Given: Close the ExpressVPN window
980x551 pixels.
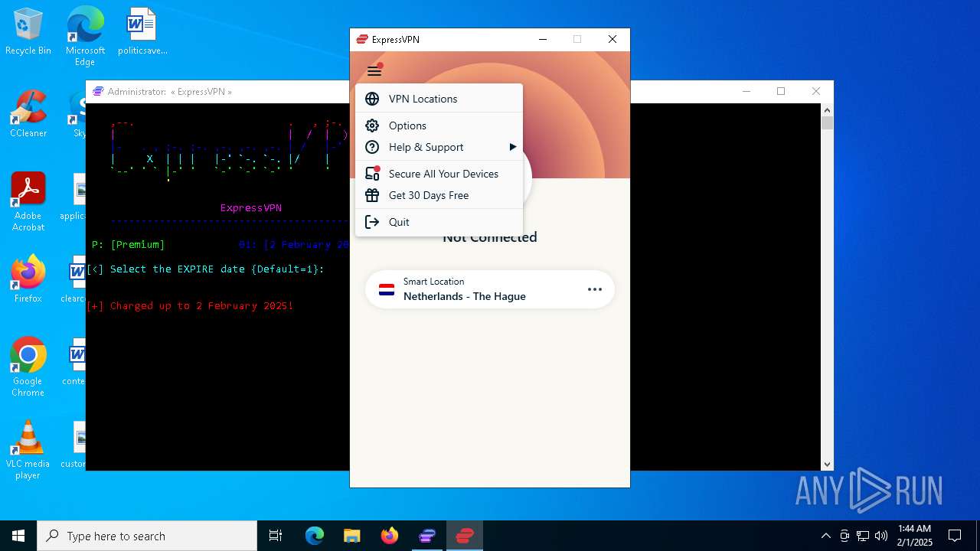Looking at the screenshot, I should pos(612,39).
